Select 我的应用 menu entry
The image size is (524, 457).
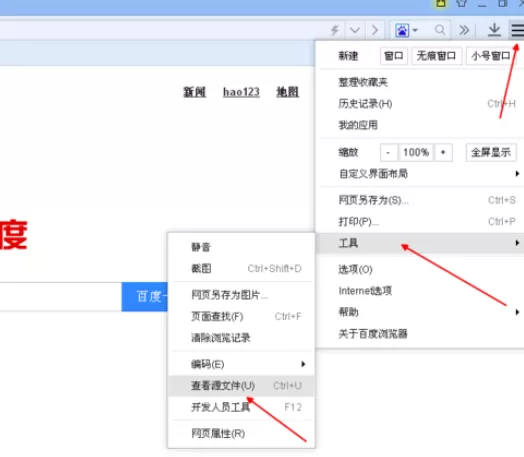(420, 125)
